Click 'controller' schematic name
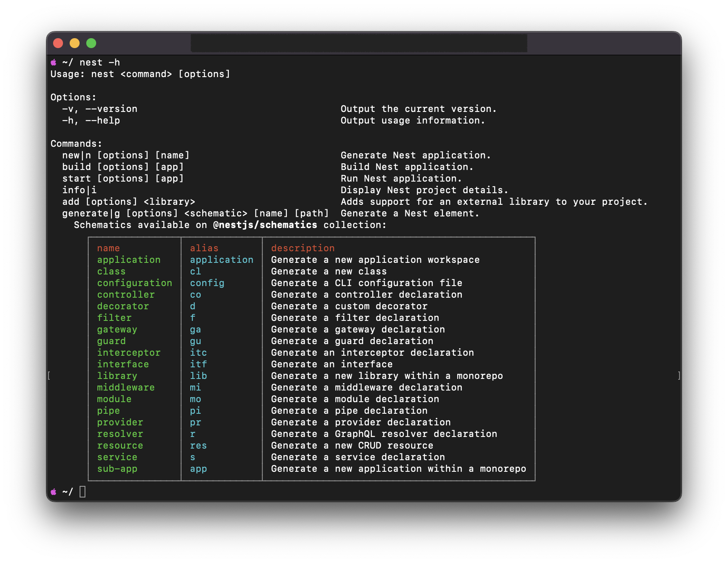The height and width of the screenshot is (563, 728). [126, 295]
